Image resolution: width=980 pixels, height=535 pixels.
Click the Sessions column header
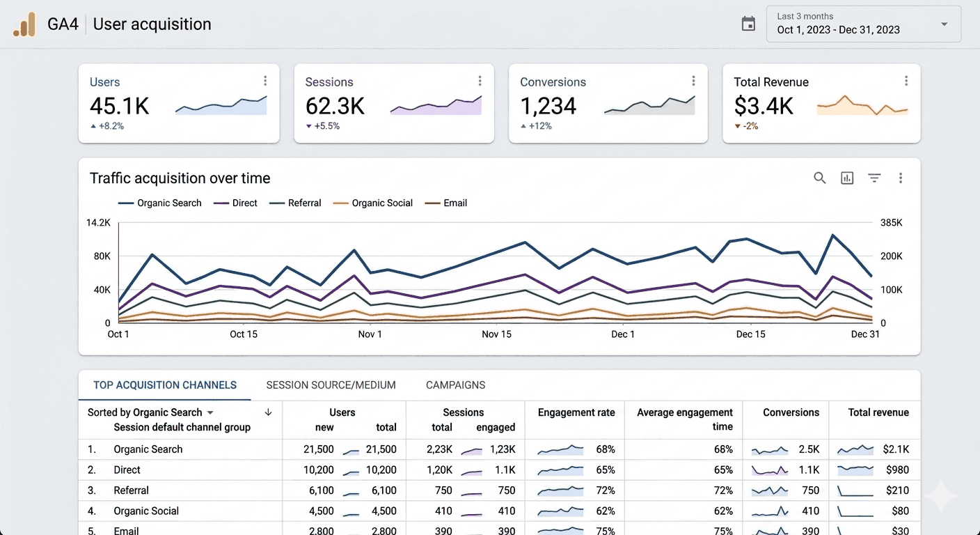click(464, 412)
